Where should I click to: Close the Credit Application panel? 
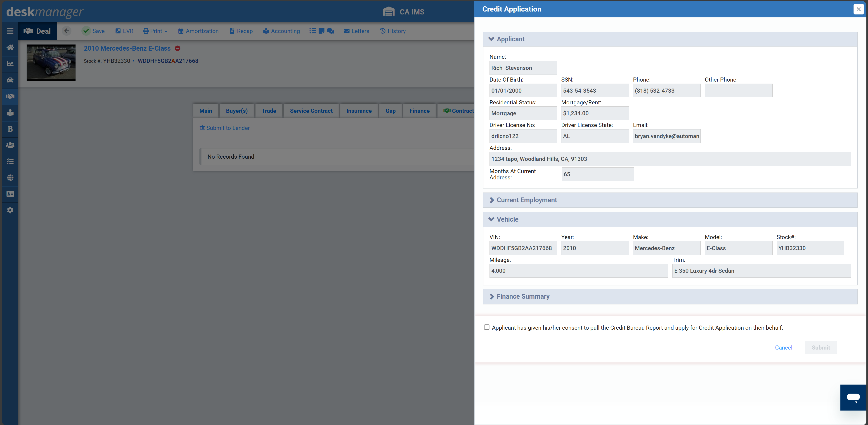[858, 9]
